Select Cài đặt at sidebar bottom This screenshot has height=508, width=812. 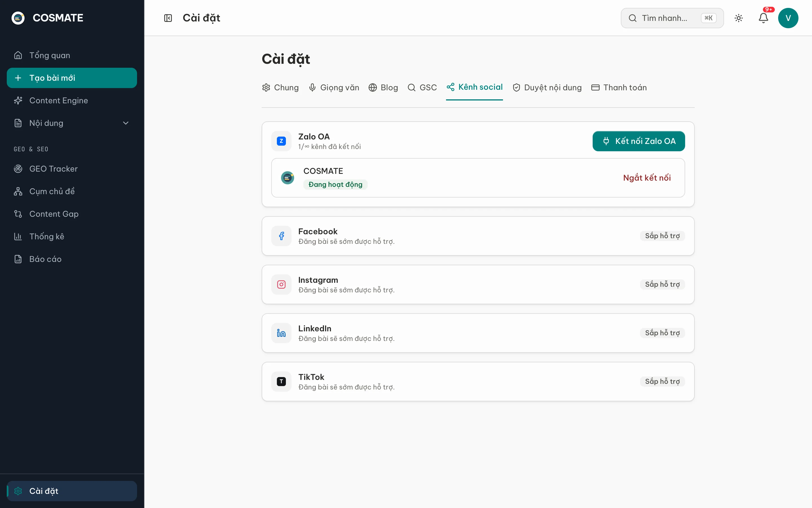pos(72,491)
